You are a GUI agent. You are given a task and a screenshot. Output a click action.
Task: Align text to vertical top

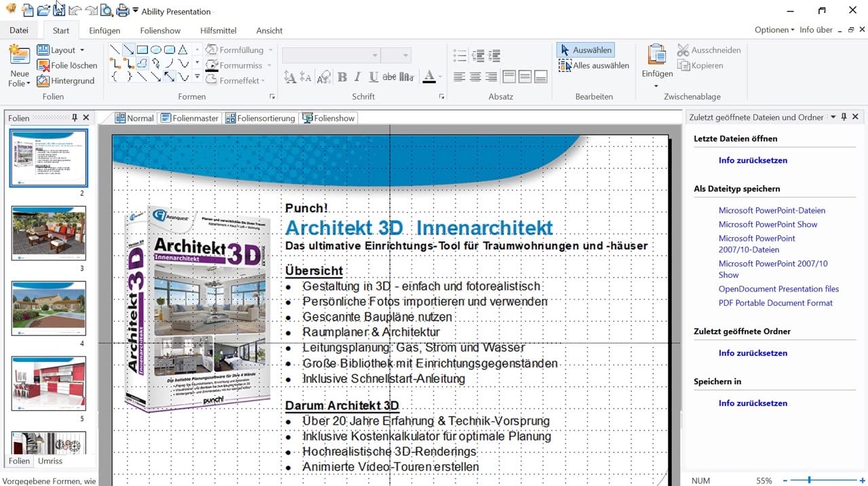[509, 77]
